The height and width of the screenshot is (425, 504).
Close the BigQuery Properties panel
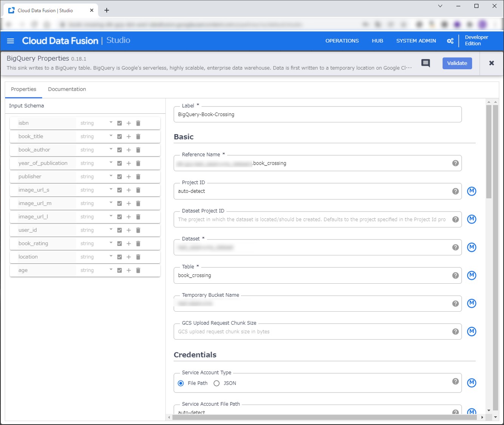click(x=492, y=63)
